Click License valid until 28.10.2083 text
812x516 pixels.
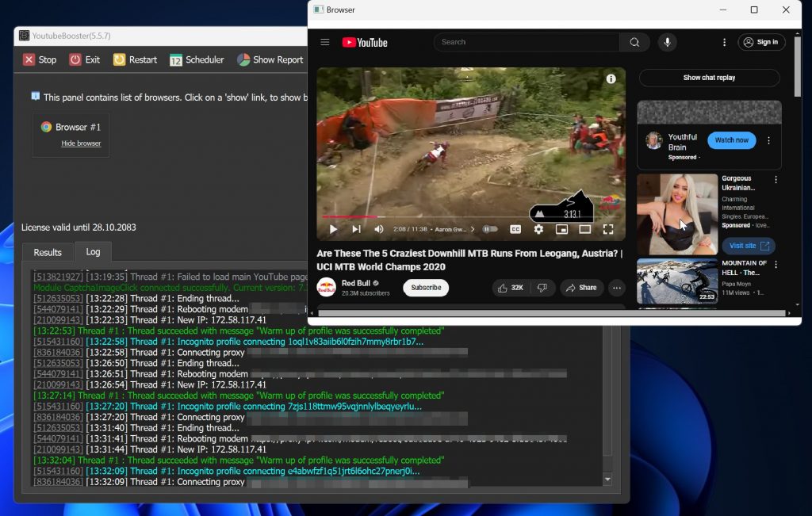(x=79, y=227)
